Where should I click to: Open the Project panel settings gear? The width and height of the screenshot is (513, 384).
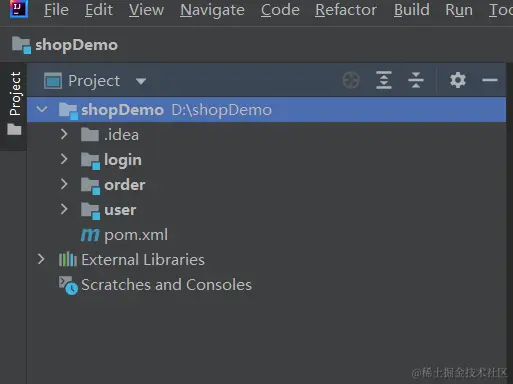pos(458,80)
